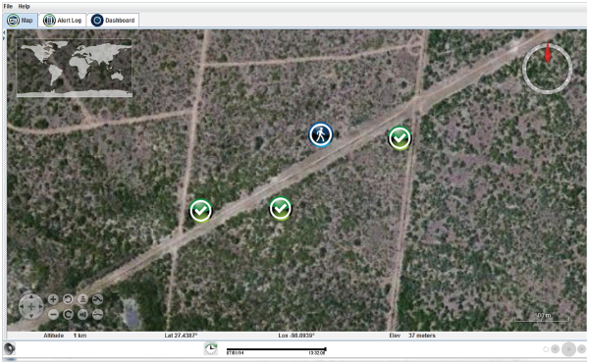Click the step back playback button

click(556, 349)
